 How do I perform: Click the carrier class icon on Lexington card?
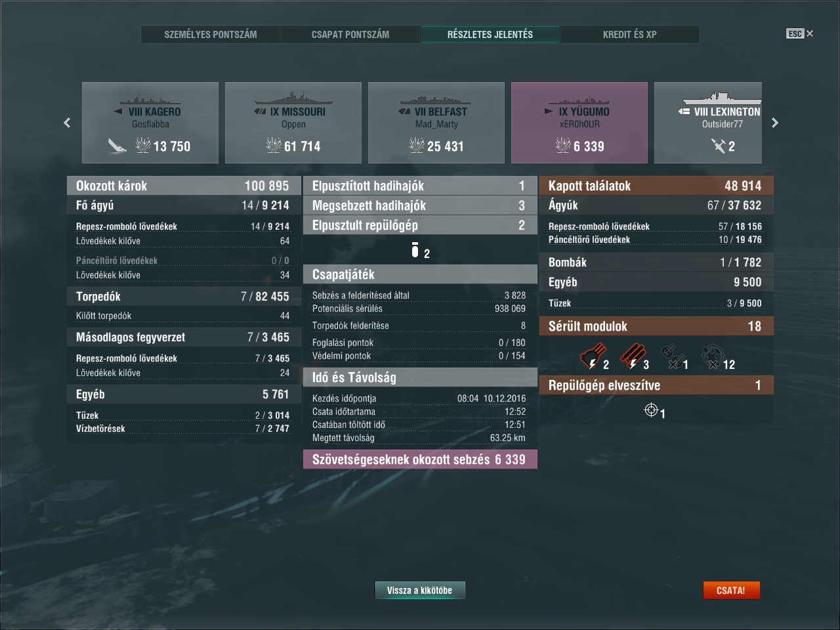click(684, 112)
